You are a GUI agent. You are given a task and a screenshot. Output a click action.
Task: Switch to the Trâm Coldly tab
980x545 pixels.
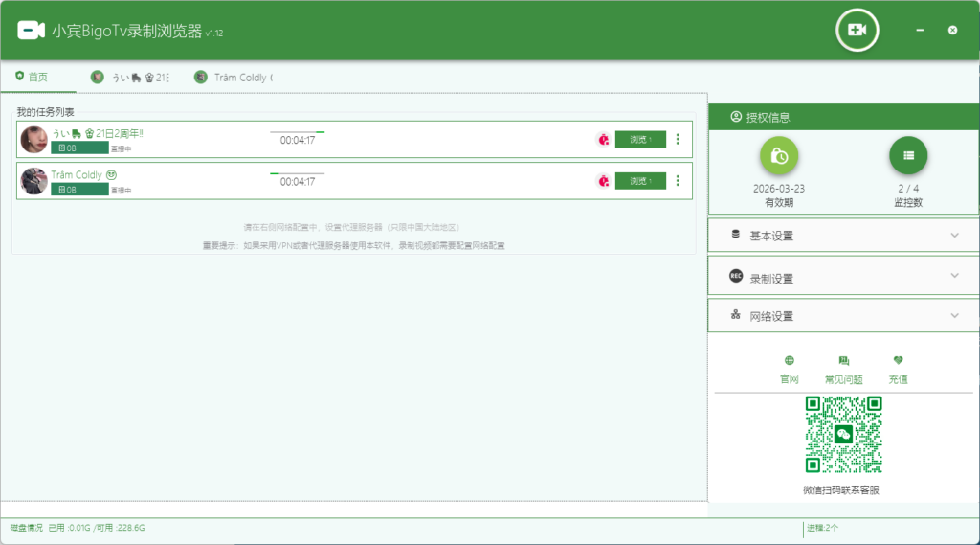pyautogui.click(x=233, y=78)
